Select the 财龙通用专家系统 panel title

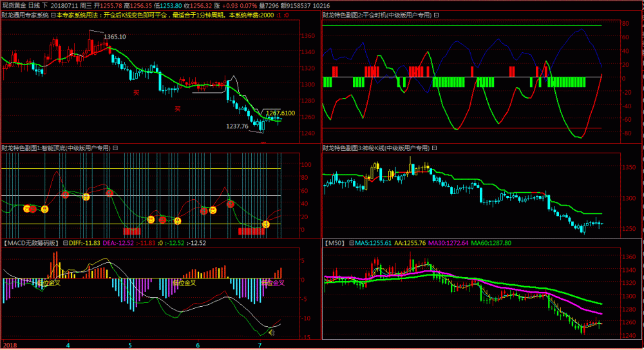click(26, 15)
